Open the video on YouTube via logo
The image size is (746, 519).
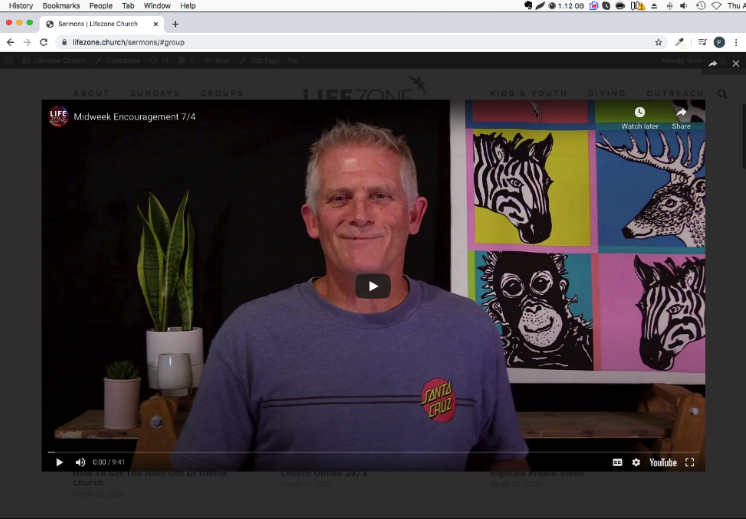point(663,462)
